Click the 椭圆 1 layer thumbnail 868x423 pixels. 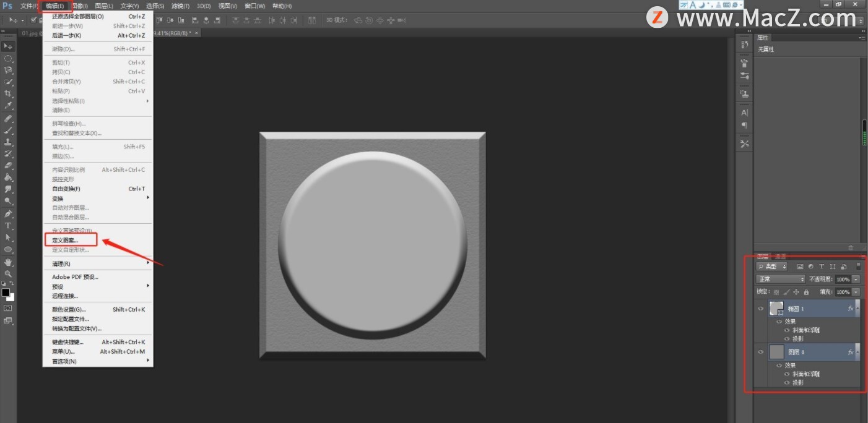pos(776,308)
